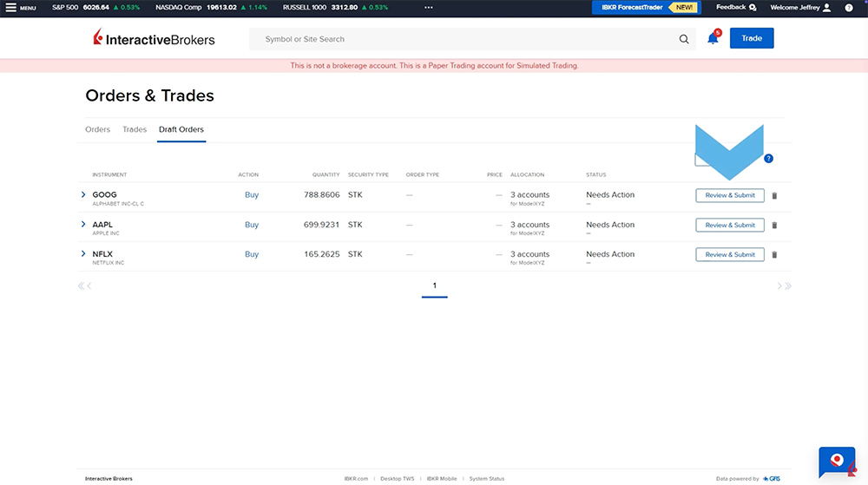Click the RUSSELL 1000 ticker

[335, 8]
